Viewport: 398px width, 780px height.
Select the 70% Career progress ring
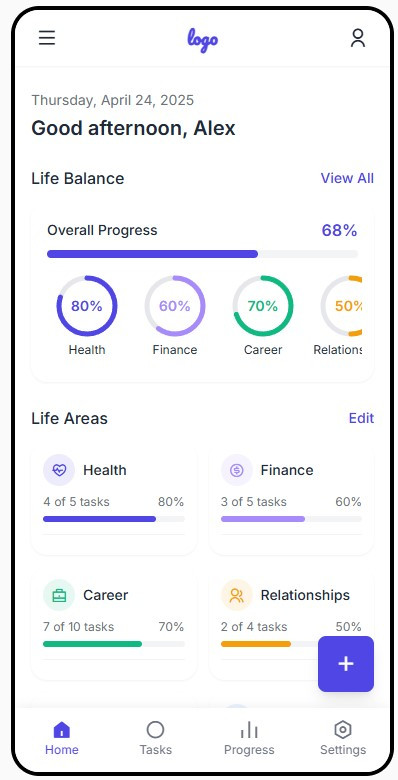(263, 306)
